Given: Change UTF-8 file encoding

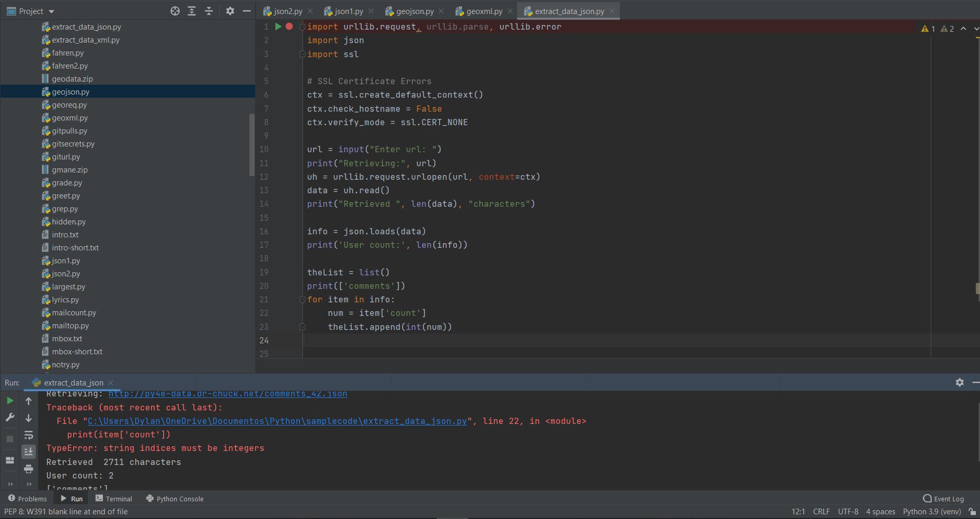Looking at the screenshot, I should point(848,512).
